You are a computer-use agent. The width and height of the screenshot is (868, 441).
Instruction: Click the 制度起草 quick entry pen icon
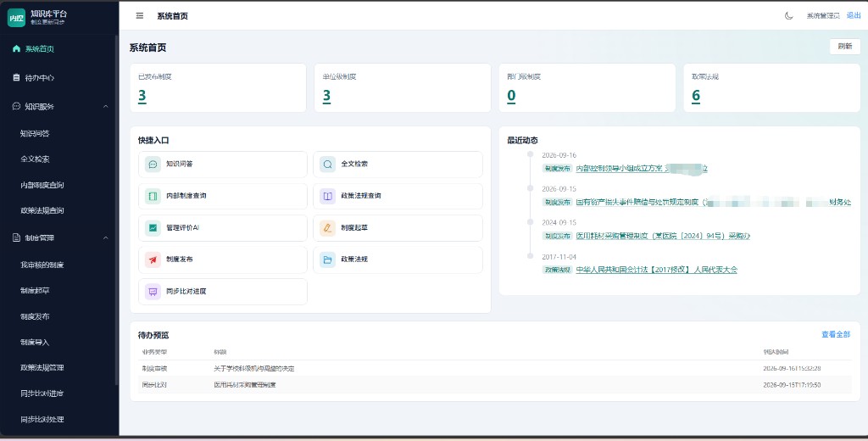328,227
